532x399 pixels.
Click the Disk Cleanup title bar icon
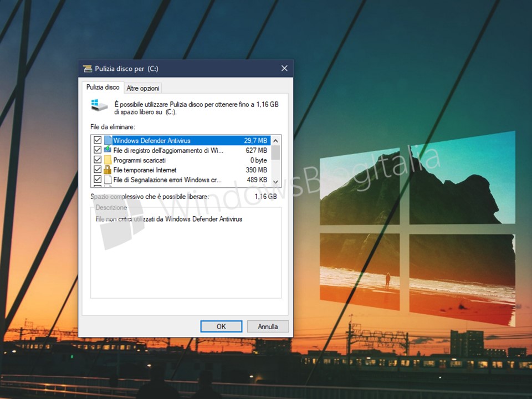[88, 69]
